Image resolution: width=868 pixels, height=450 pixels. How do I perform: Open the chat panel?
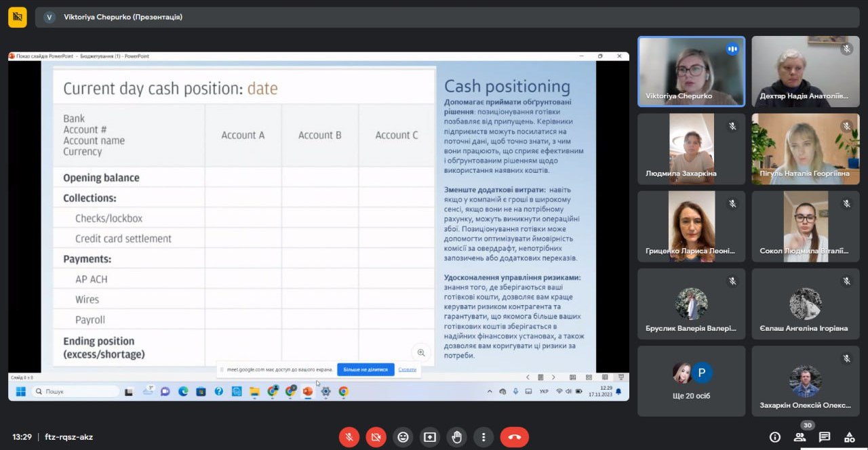coord(824,437)
